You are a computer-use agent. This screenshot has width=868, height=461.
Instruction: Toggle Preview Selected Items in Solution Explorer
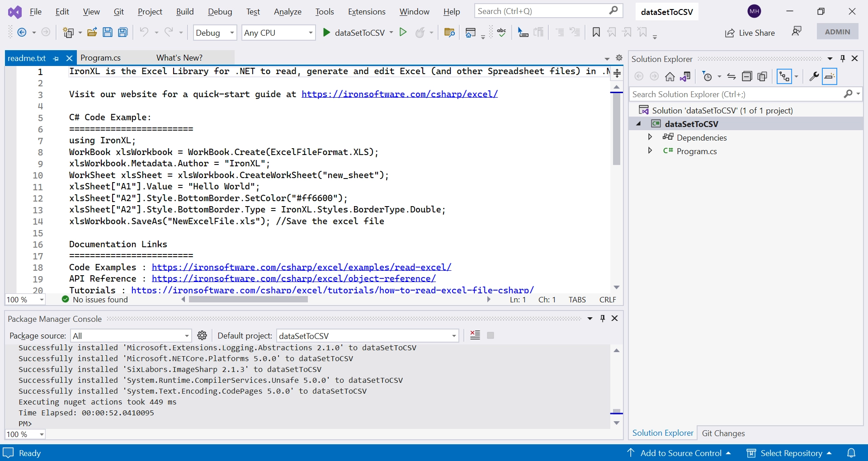tap(830, 77)
